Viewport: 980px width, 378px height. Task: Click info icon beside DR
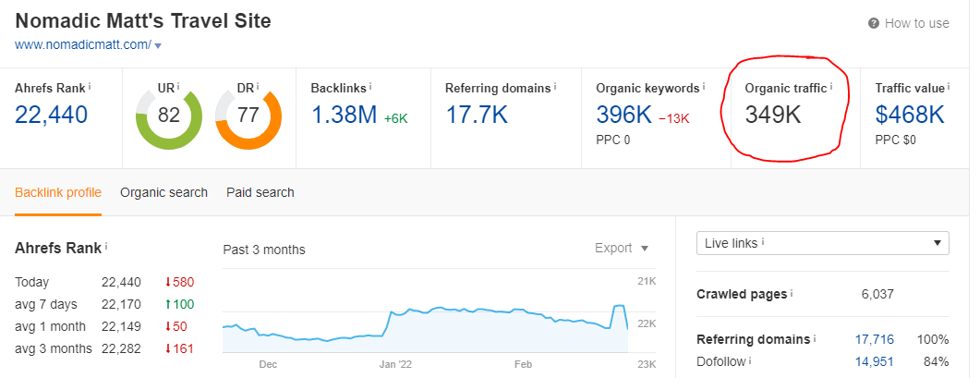258,87
